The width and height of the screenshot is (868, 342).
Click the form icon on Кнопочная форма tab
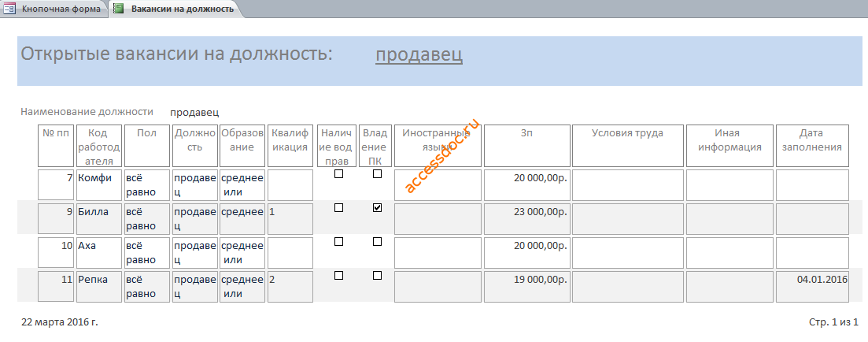point(9,9)
